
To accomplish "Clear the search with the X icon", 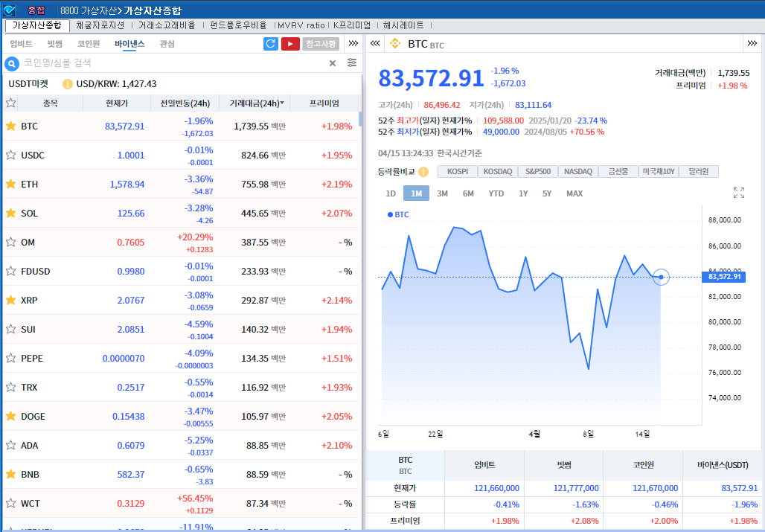I will pyautogui.click(x=333, y=63).
